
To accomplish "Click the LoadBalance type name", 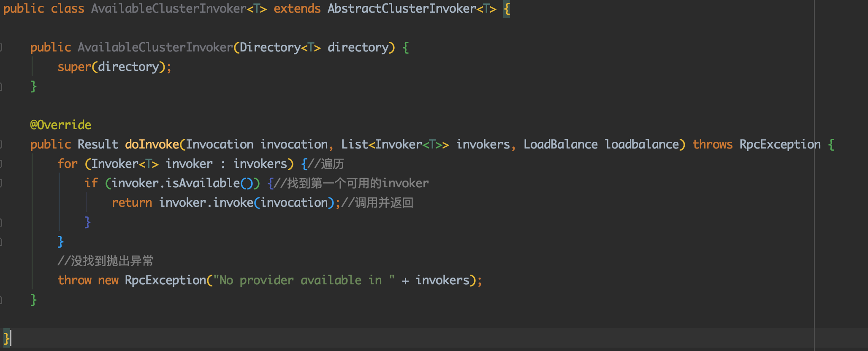I will click(x=561, y=144).
